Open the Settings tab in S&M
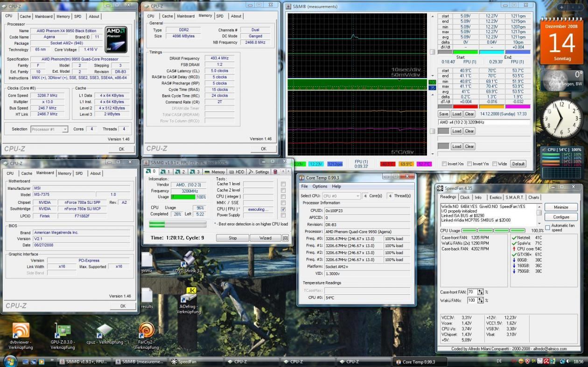The height and width of the screenshot is (367, 588). (x=259, y=172)
